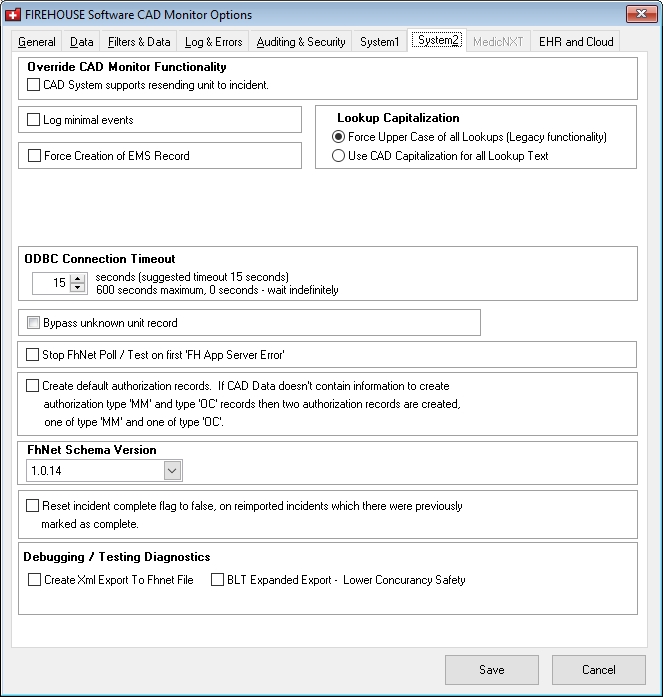Enable Force Creation of EMS Record
663x697 pixels.
[34, 156]
